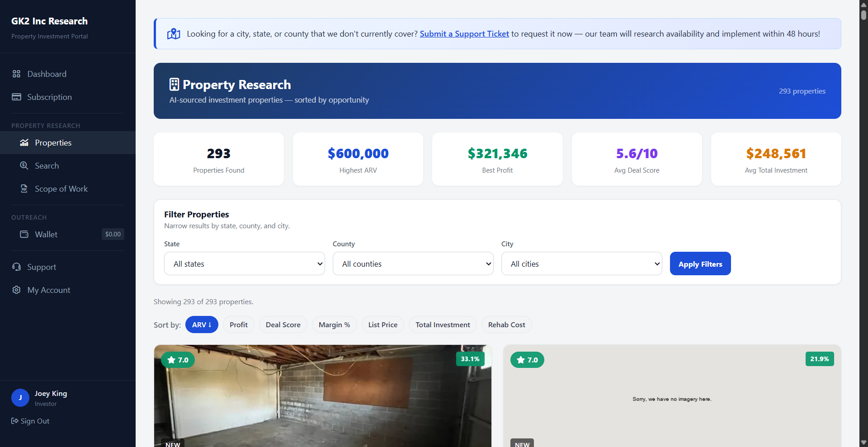This screenshot has width=868, height=447.
Task: Click the Wallet icon in Outreach section
Action: (x=24, y=234)
